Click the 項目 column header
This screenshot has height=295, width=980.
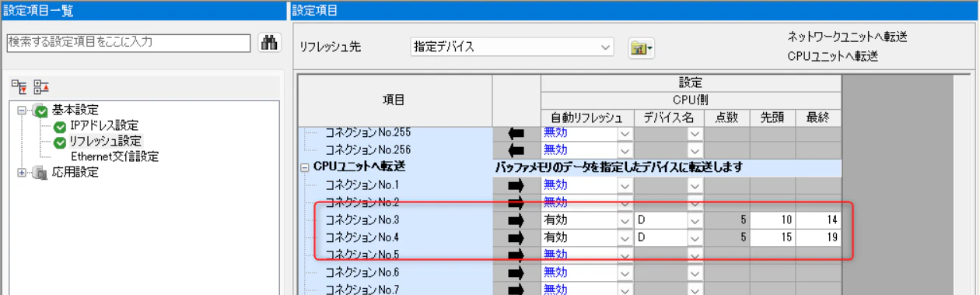click(395, 100)
